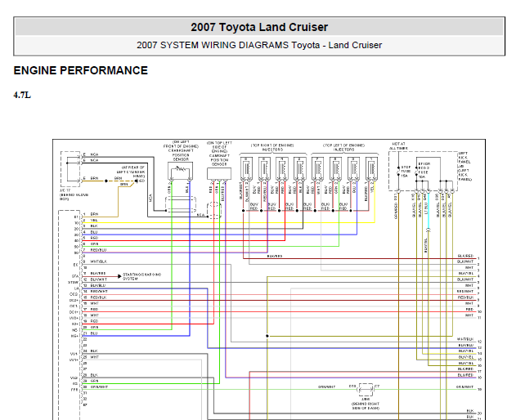Click pin 14 'RED/WHT' wire label
Viewport: 525px width, 420px height.
pos(99,292)
